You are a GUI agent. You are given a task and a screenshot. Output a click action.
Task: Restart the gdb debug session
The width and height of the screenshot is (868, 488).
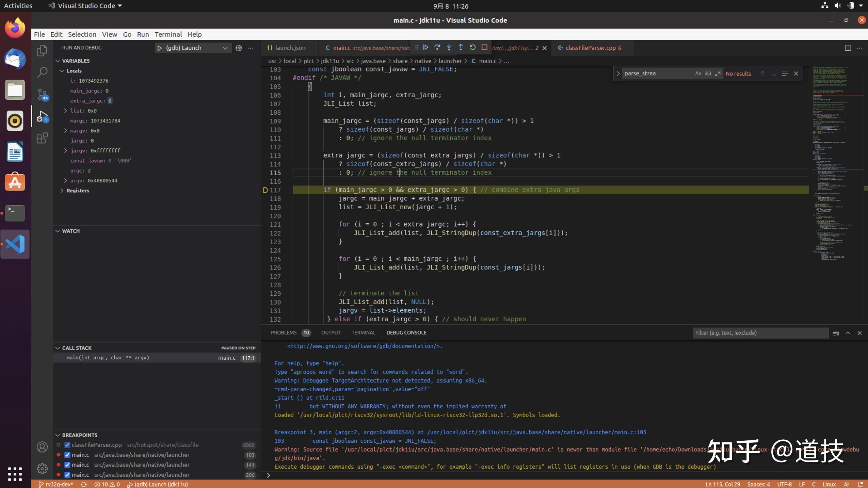[x=473, y=48]
